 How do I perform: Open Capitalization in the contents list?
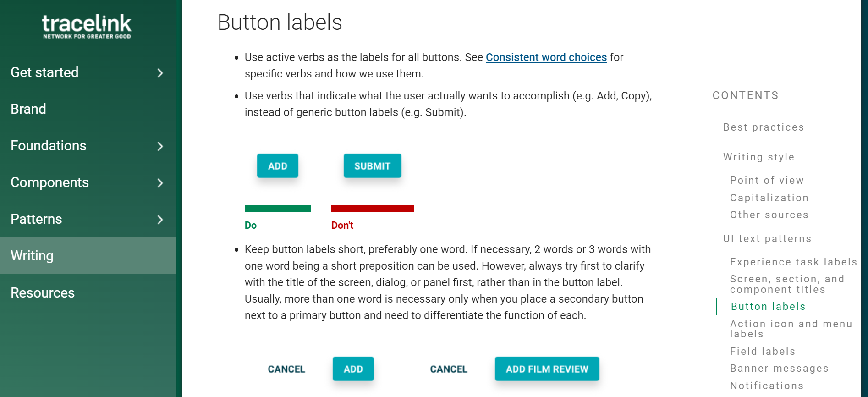[x=769, y=198]
